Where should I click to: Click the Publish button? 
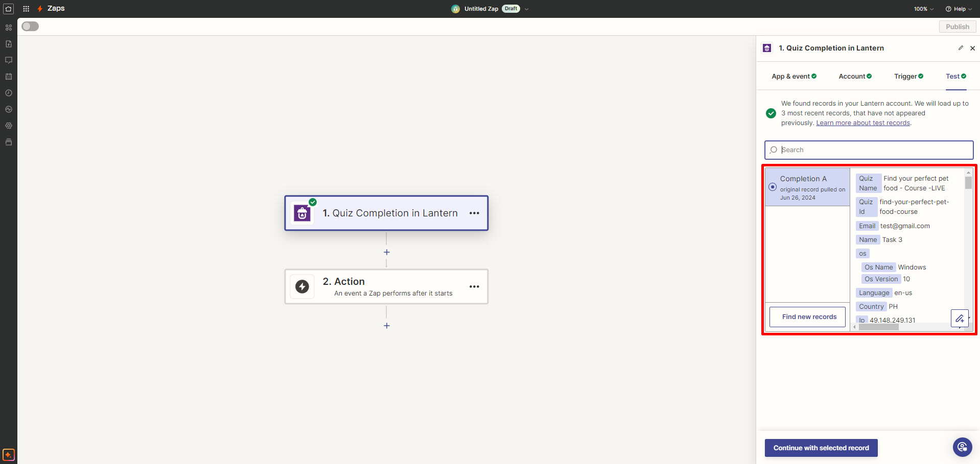(957, 27)
